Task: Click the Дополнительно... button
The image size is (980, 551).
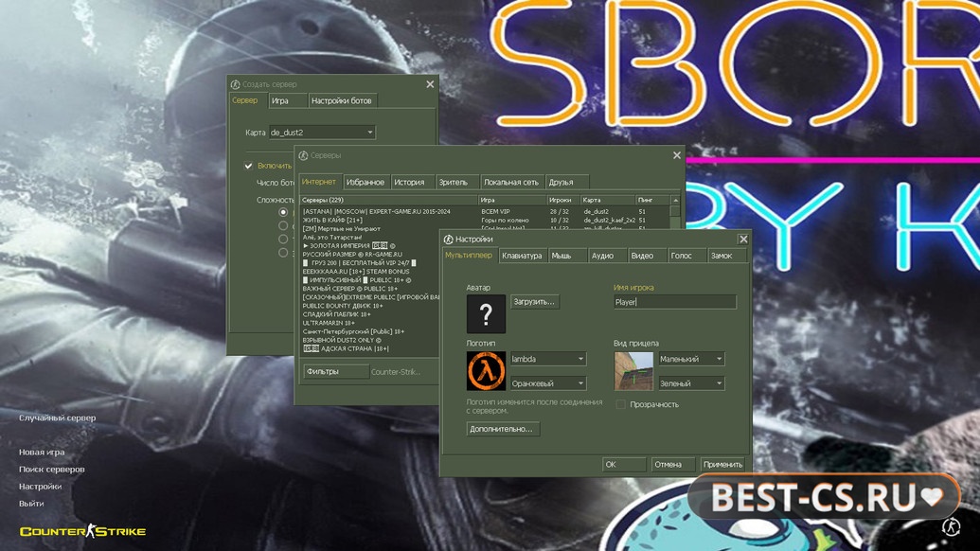Action: point(503,429)
